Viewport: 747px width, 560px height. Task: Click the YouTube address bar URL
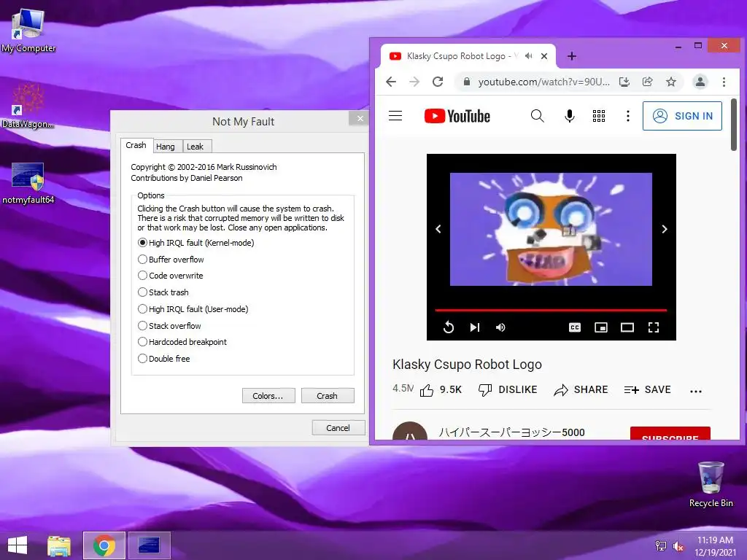[543, 82]
